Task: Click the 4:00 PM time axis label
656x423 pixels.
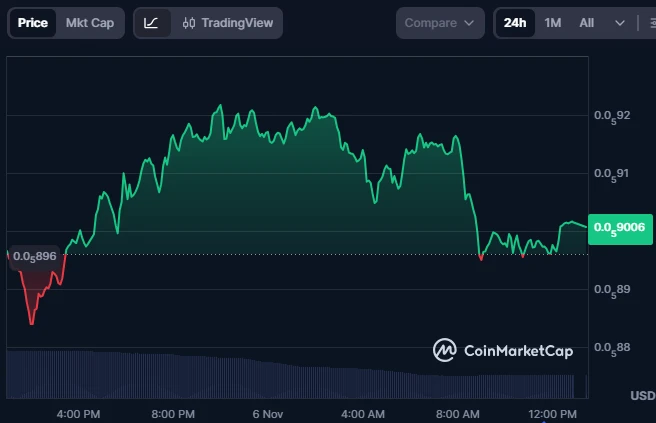Action: 78,413
